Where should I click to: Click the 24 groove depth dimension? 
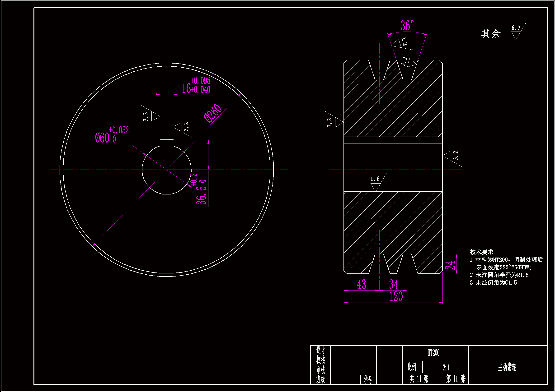tap(450, 265)
